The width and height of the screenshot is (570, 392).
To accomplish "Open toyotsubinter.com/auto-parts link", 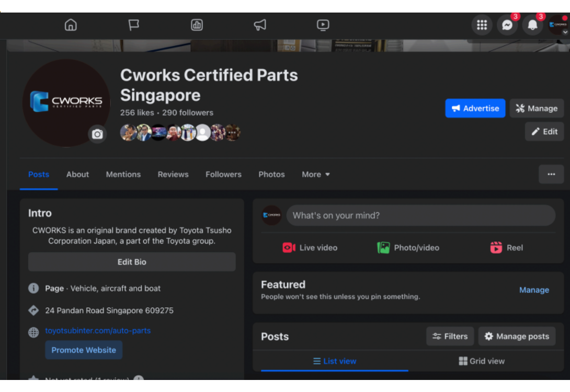I will tap(98, 331).
